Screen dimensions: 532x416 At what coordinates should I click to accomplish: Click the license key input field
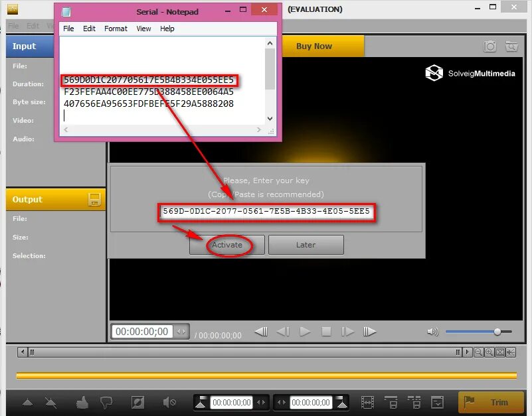click(x=266, y=211)
